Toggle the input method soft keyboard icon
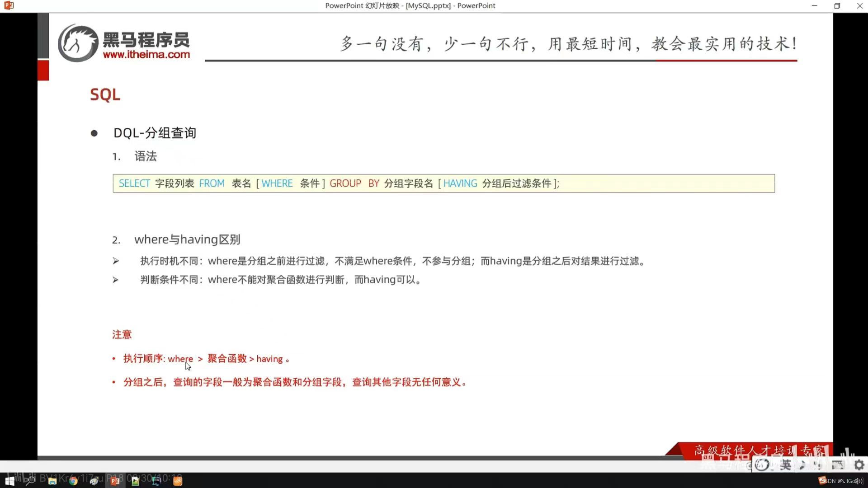Screen dimensions: 868x488 point(838,465)
